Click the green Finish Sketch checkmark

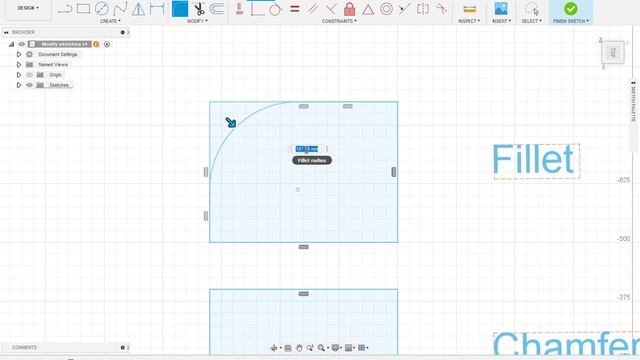coord(571,9)
